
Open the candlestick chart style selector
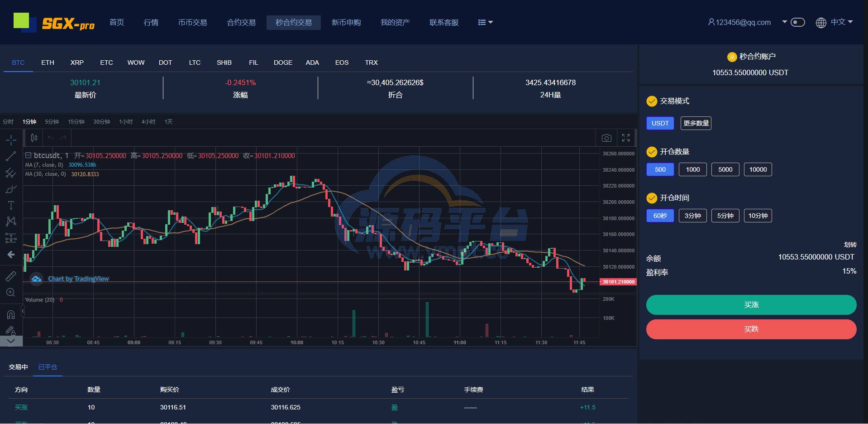pos(34,138)
